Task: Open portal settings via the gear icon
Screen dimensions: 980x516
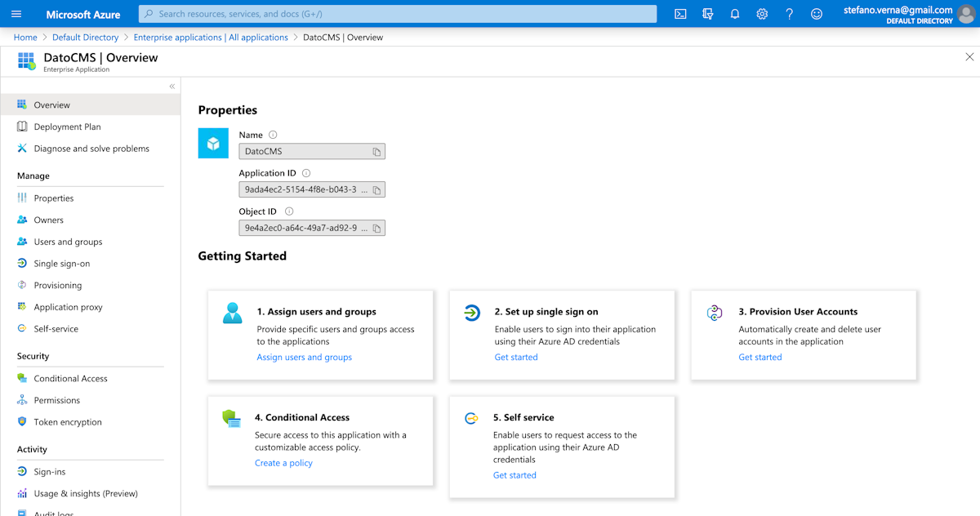Action: (761, 13)
